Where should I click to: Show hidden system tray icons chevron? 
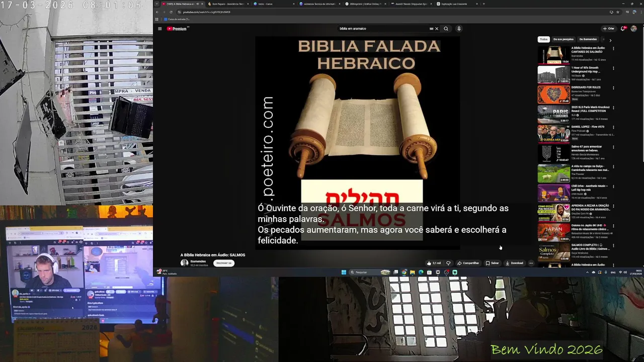click(x=587, y=272)
